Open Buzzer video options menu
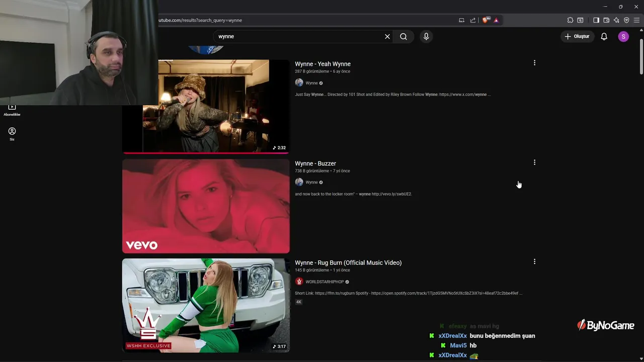The image size is (644, 362). [x=534, y=162]
